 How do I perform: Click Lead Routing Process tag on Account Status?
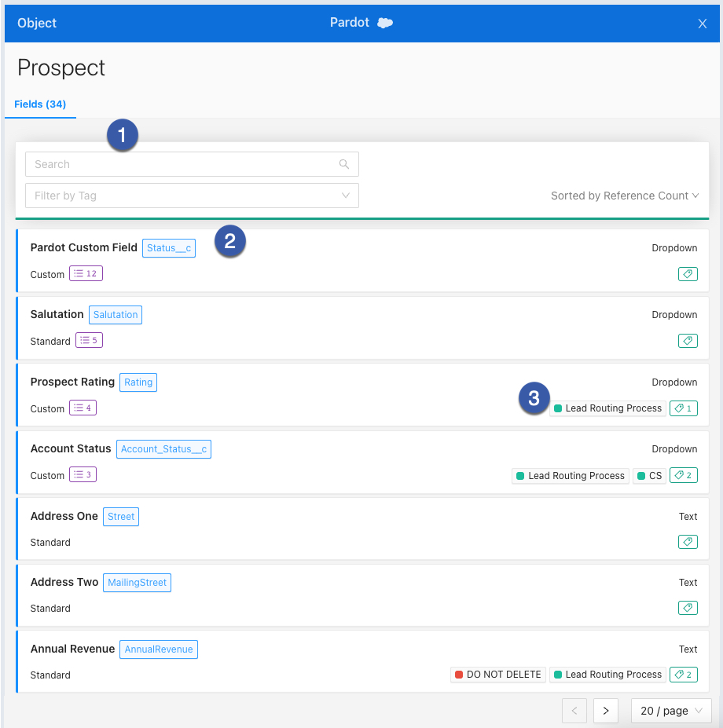click(571, 475)
